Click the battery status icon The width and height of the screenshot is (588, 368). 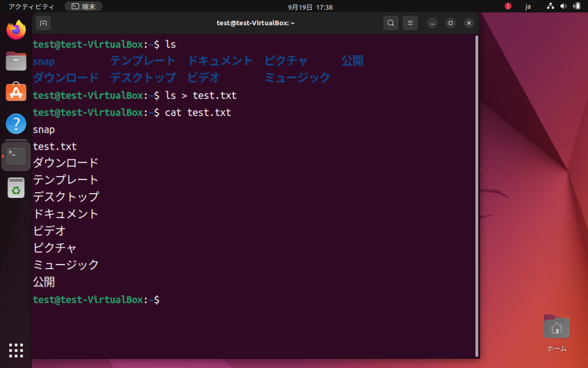(x=577, y=6)
